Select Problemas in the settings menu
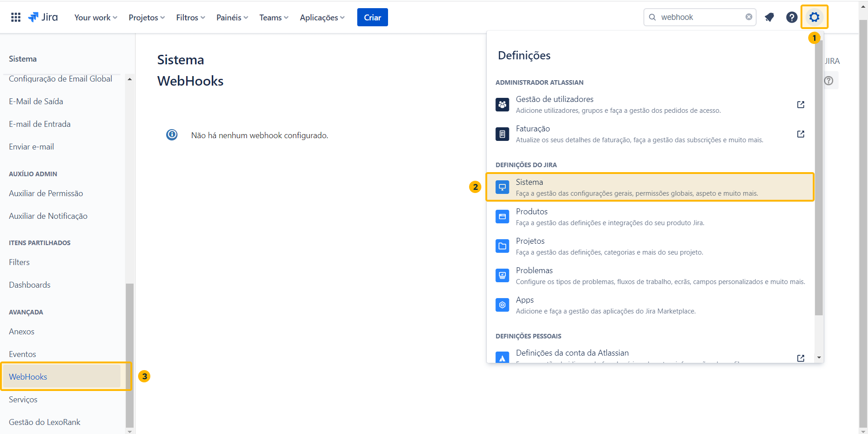Image resolution: width=868 pixels, height=434 pixels. (x=650, y=275)
